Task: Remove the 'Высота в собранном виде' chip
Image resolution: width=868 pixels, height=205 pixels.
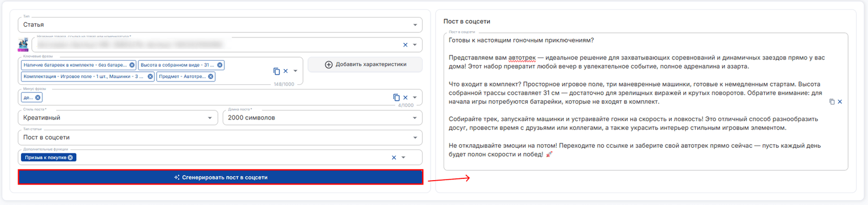Action: [220, 65]
